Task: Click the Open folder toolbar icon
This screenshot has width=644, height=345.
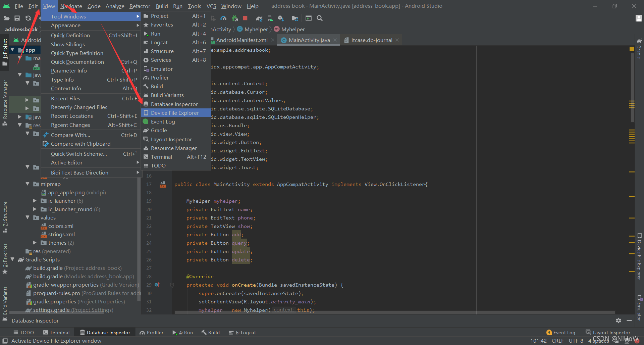Action: click(6, 18)
